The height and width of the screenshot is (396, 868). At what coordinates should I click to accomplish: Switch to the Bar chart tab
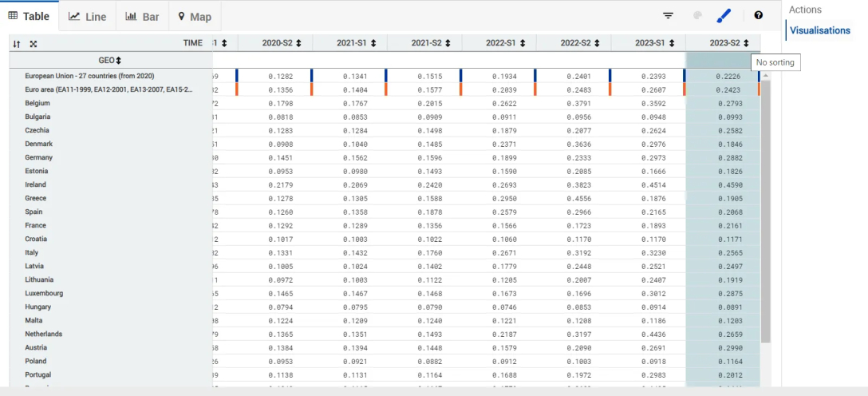[x=143, y=17]
